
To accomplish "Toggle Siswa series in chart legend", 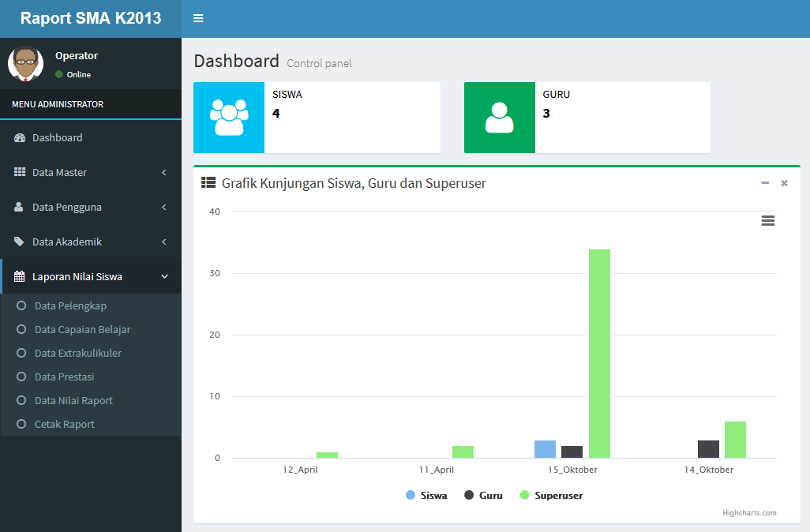I will pos(426,496).
